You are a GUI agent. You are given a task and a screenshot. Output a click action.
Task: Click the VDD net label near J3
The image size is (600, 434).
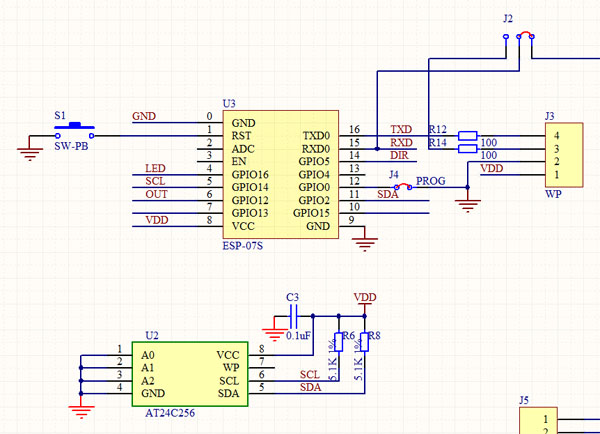492,168
